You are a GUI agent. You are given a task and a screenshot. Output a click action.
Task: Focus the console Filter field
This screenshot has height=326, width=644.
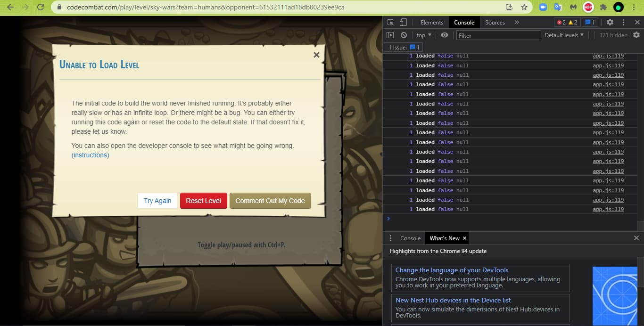(498, 35)
